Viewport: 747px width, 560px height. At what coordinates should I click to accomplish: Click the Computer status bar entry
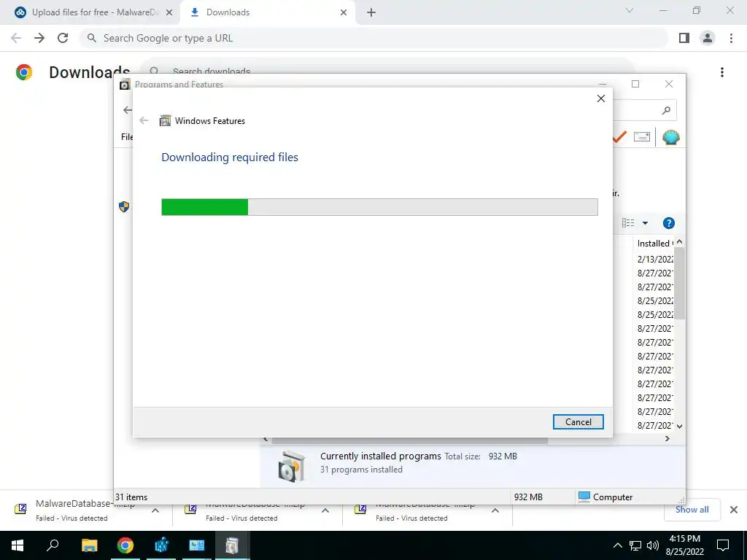pos(605,497)
